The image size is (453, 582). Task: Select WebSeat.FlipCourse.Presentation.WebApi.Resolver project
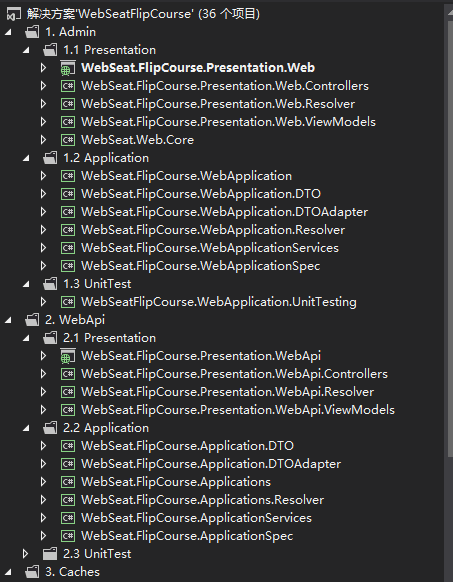(x=228, y=392)
